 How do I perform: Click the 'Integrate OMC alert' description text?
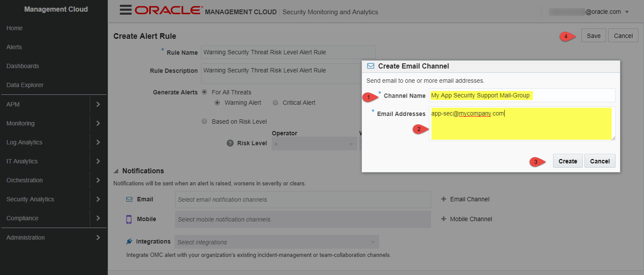coord(259,255)
